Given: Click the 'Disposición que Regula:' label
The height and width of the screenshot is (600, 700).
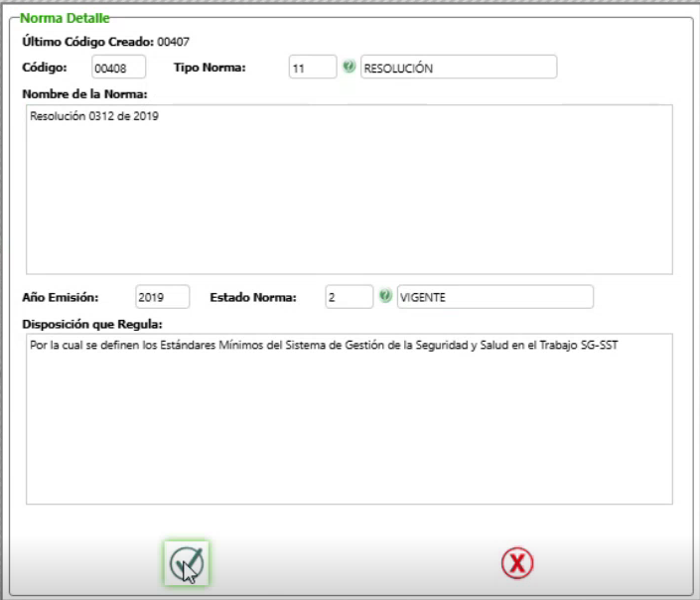Looking at the screenshot, I should (x=92, y=325).
